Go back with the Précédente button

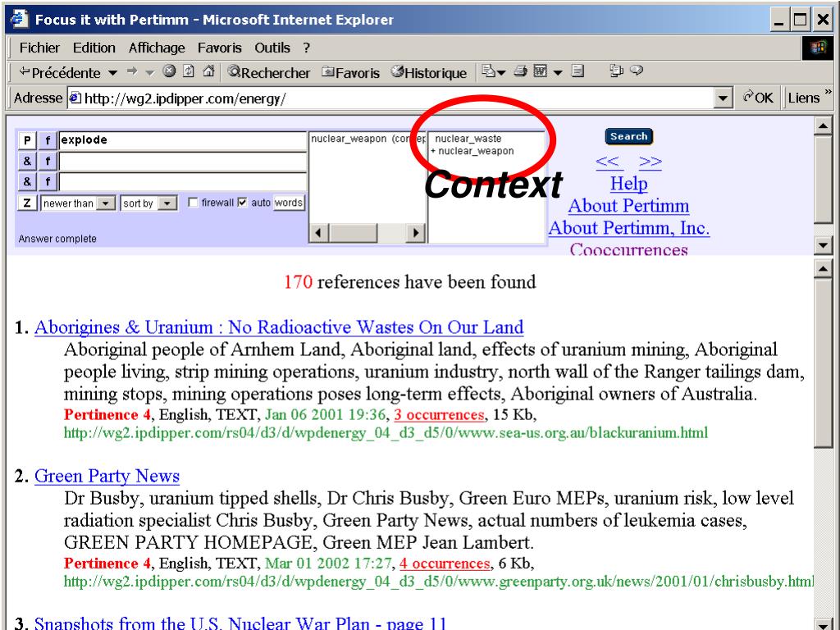pos(59,72)
